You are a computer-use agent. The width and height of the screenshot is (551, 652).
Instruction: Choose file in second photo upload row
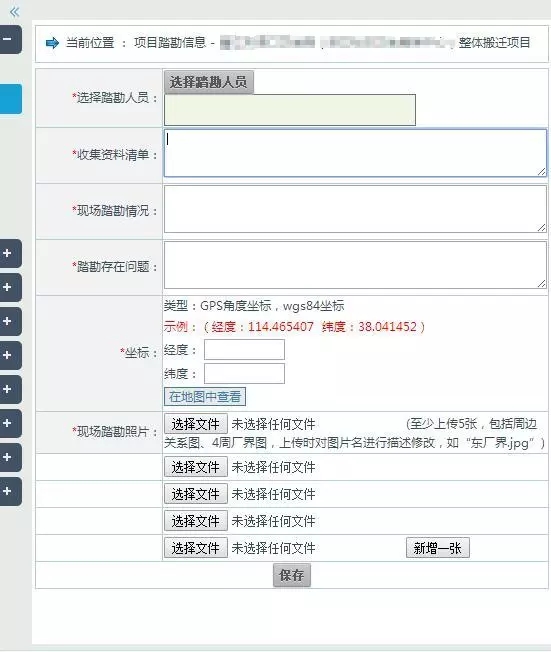pyautogui.click(x=196, y=467)
